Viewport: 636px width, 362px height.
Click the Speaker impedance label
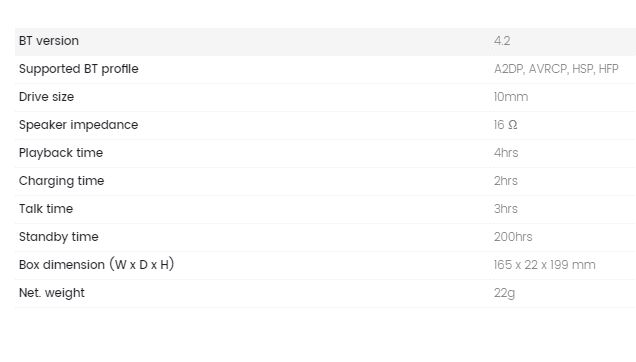[78, 125]
